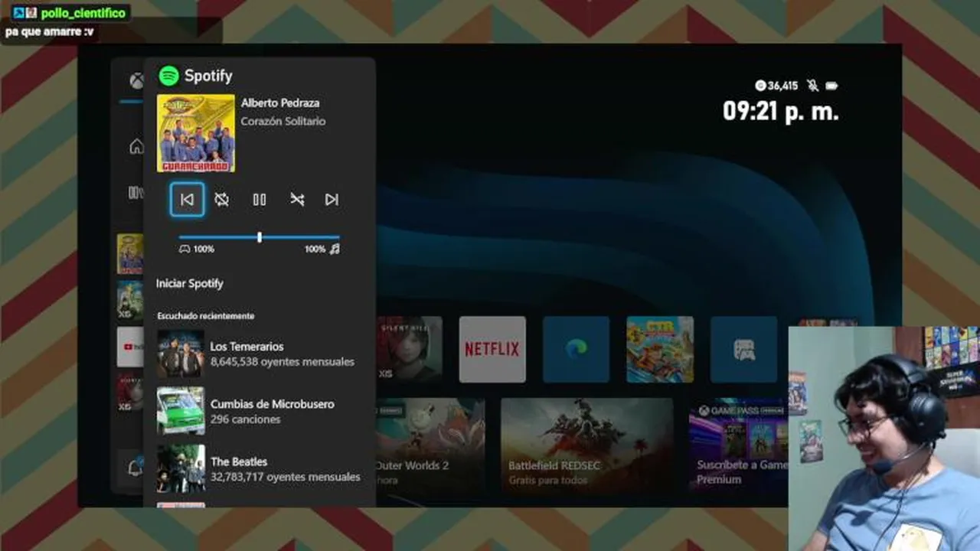This screenshot has height=551, width=980.
Task: Open Los Temerarios from recently played
Action: pos(259,354)
